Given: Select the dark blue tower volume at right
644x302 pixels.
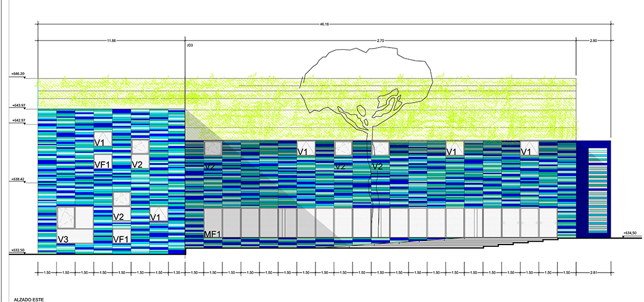Looking at the screenshot, I should click(594, 189).
